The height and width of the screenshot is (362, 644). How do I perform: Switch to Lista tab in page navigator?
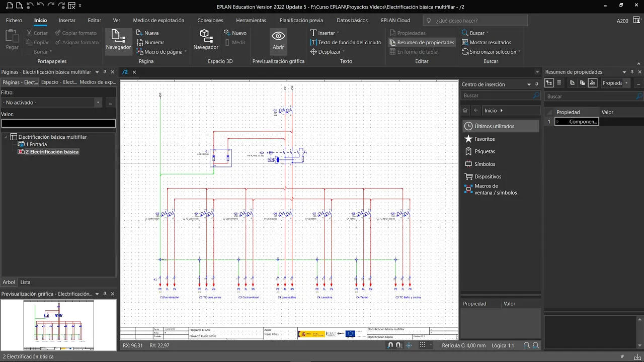tap(25, 282)
